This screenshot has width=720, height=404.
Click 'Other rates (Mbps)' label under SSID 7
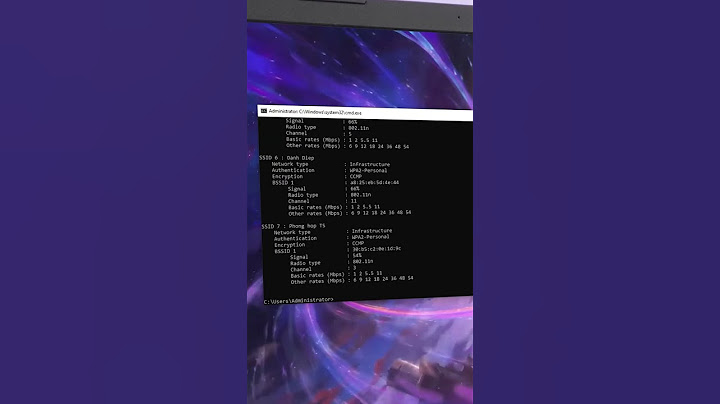[317, 281]
